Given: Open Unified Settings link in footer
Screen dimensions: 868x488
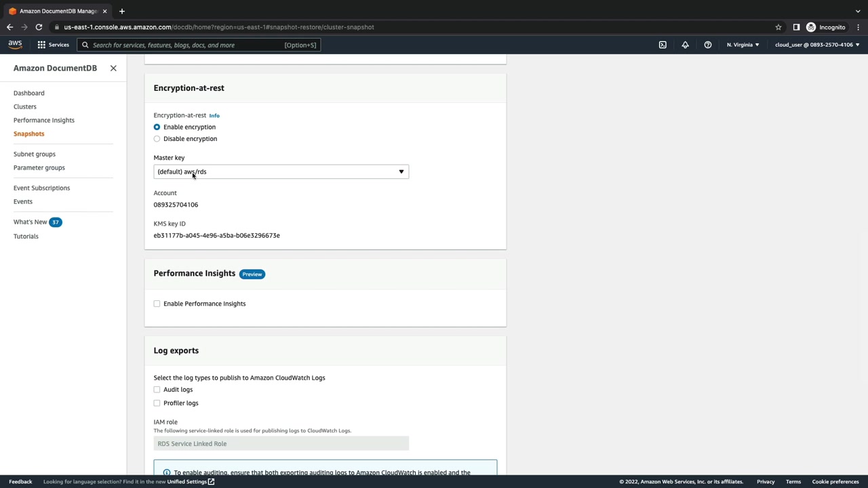Looking at the screenshot, I should [191, 482].
